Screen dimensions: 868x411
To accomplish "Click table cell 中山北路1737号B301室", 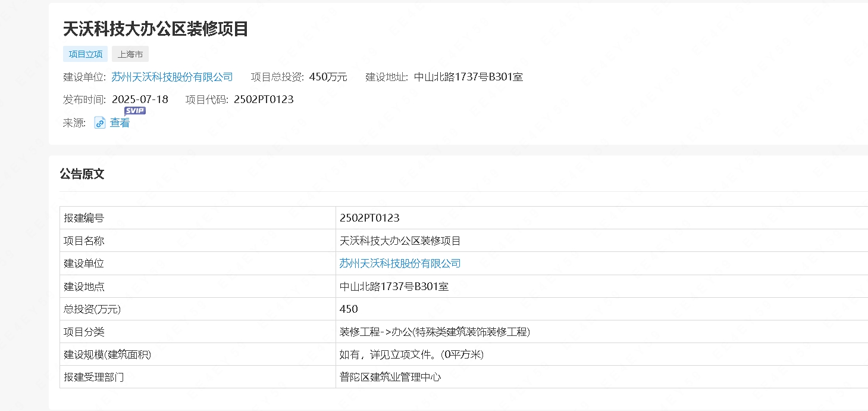I will (x=394, y=287).
